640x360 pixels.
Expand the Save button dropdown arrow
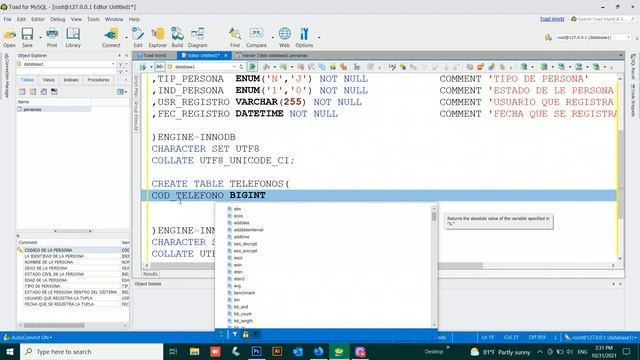click(x=40, y=38)
